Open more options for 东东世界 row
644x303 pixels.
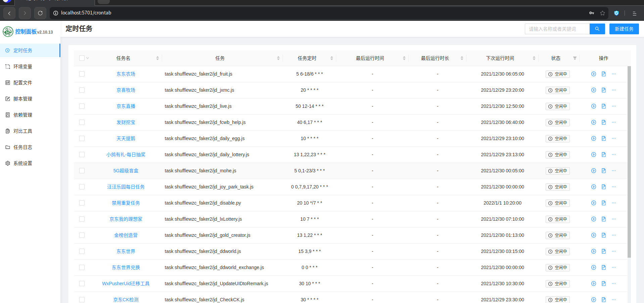tap(613, 251)
